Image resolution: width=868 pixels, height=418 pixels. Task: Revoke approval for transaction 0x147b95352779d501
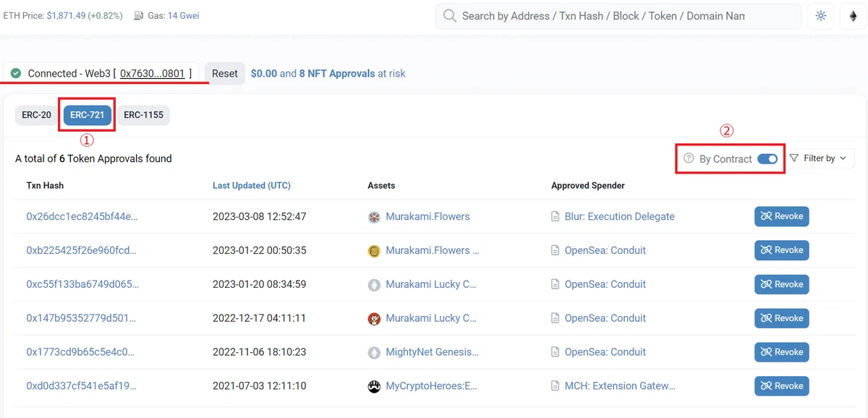[782, 318]
